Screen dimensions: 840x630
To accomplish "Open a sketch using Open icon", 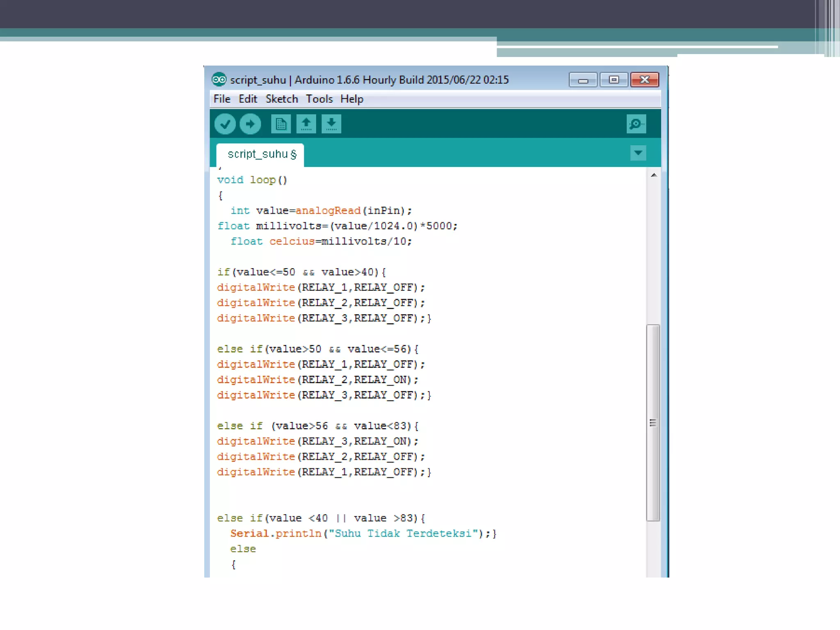I will pyautogui.click(x=306, y=124).
